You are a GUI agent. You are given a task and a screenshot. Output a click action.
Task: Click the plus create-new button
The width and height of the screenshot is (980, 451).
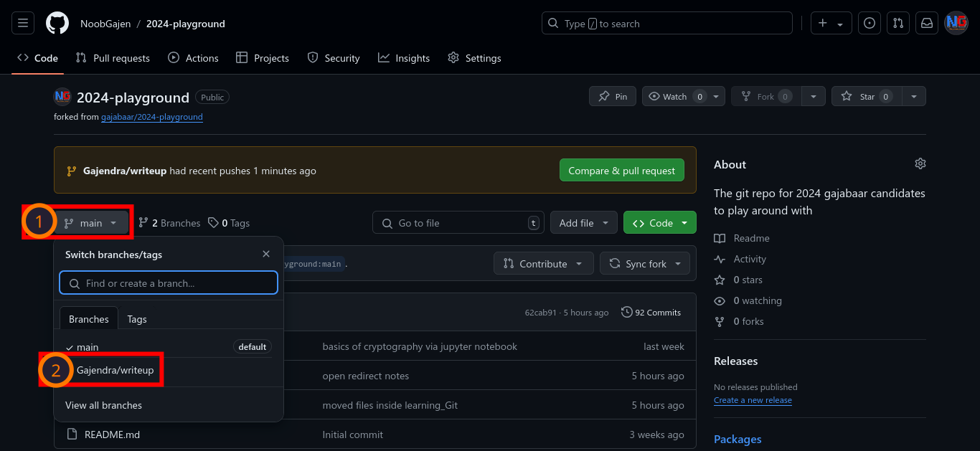831,23
